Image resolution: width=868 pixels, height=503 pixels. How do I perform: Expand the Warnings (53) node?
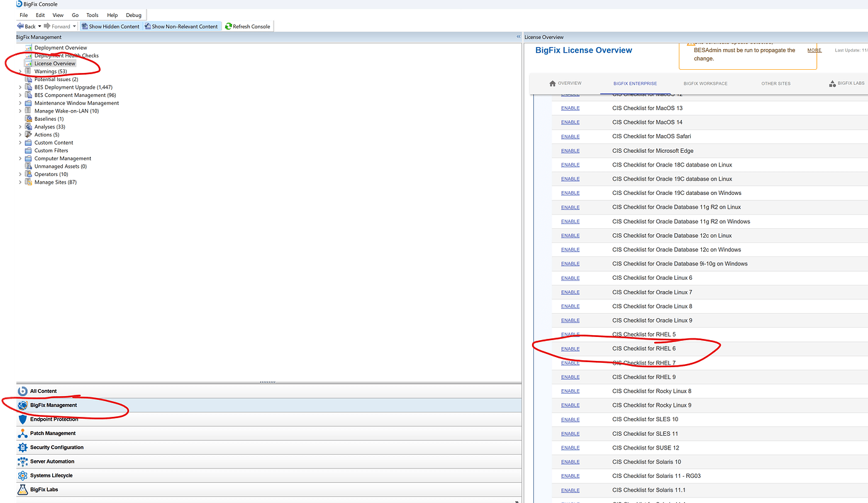[x=20, y=72]
